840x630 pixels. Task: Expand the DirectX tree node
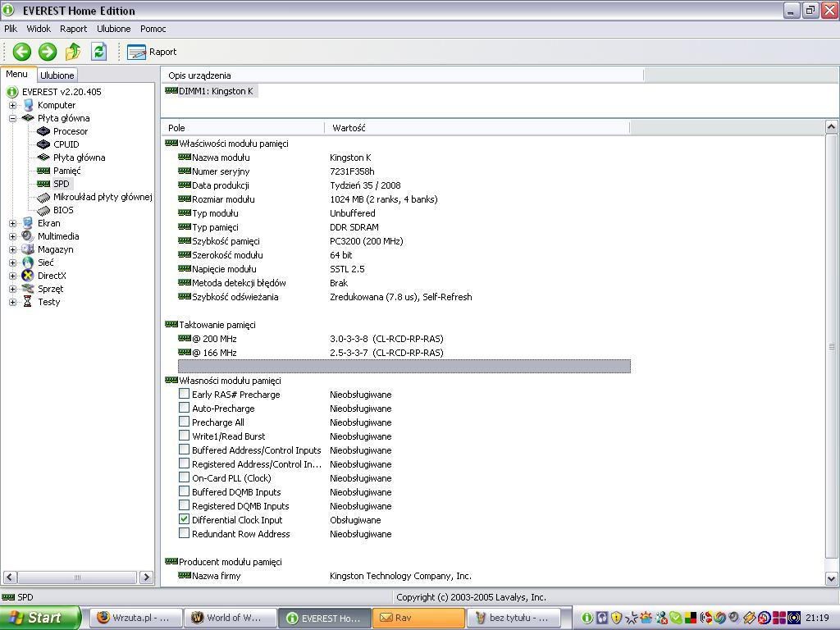[x=12, y=276]
